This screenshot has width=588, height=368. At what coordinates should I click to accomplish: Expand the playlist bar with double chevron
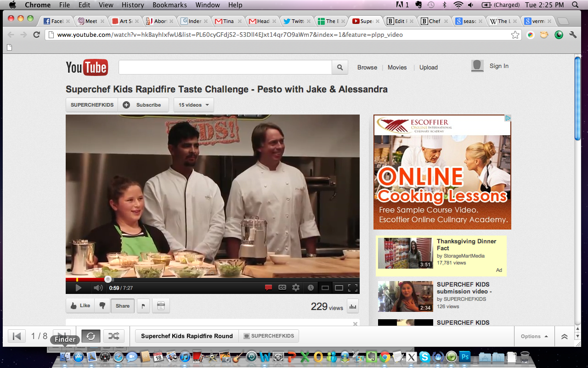click(x=565, y=336)
